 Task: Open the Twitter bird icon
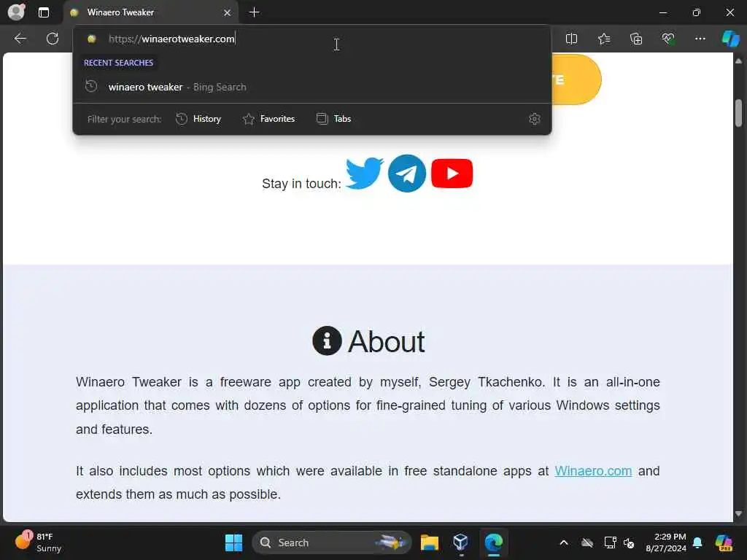[364, 174]
